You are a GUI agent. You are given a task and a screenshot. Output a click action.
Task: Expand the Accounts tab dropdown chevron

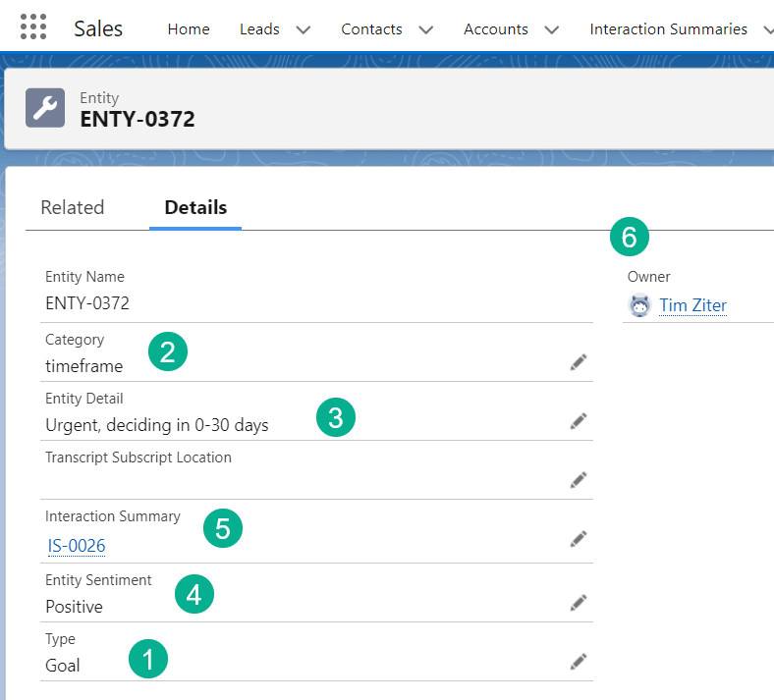(x=552, y=29)
